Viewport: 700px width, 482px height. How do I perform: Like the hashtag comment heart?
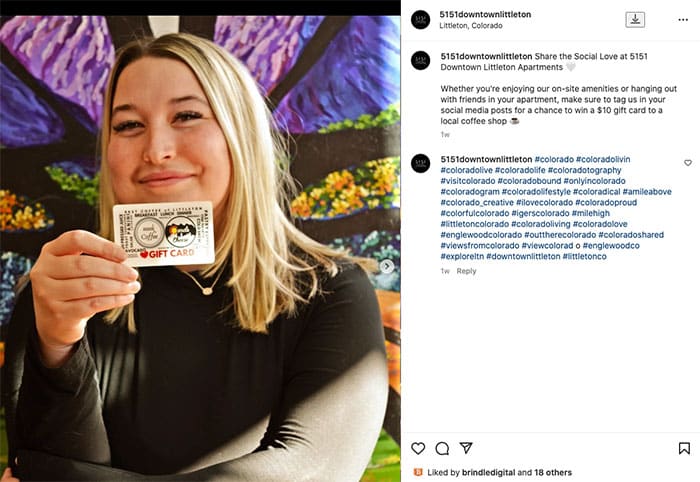688,163
